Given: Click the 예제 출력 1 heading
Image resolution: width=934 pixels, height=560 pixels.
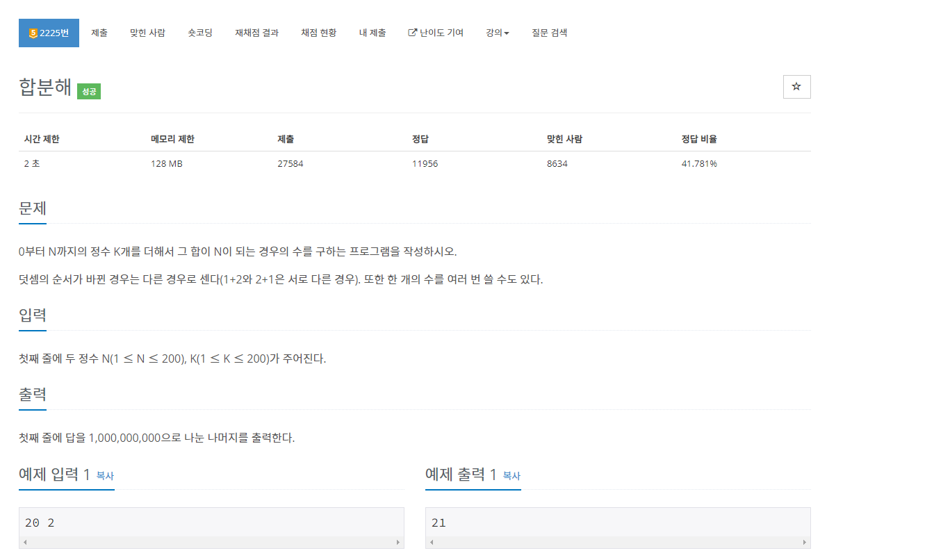Looking at the screenshot, I should 461,475.
